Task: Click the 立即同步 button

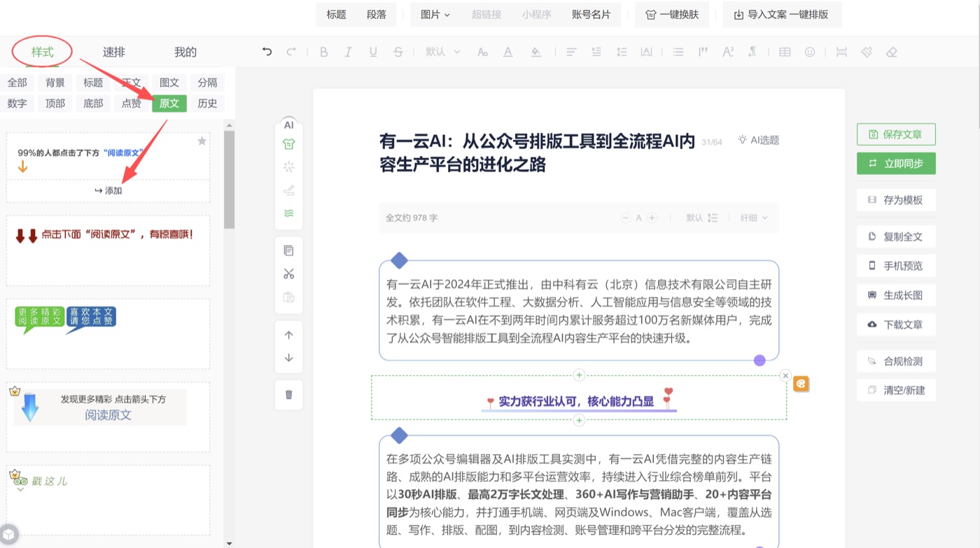Action: [896, 164]
